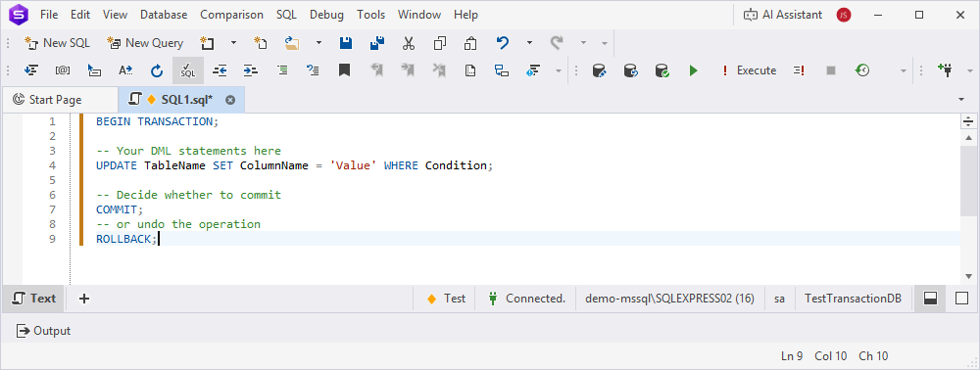Click the Execute button
The image size is (980, 370).
[749, 70]
